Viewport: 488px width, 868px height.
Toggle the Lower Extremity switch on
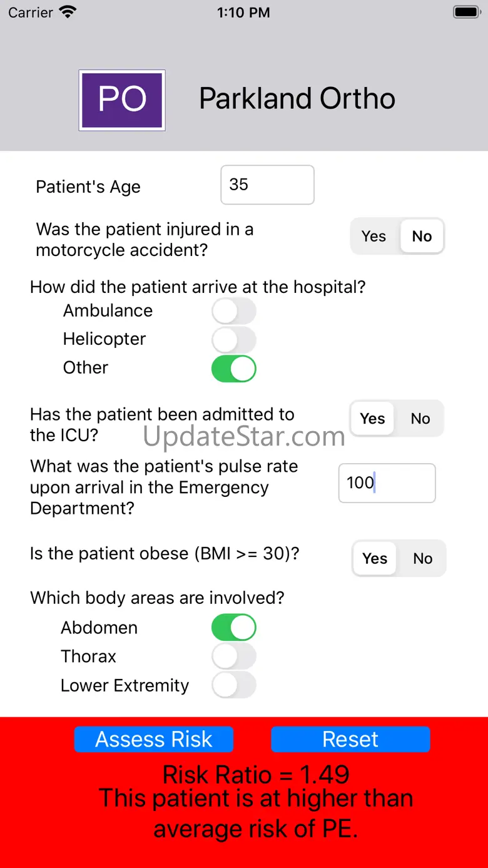click(234, 685)
